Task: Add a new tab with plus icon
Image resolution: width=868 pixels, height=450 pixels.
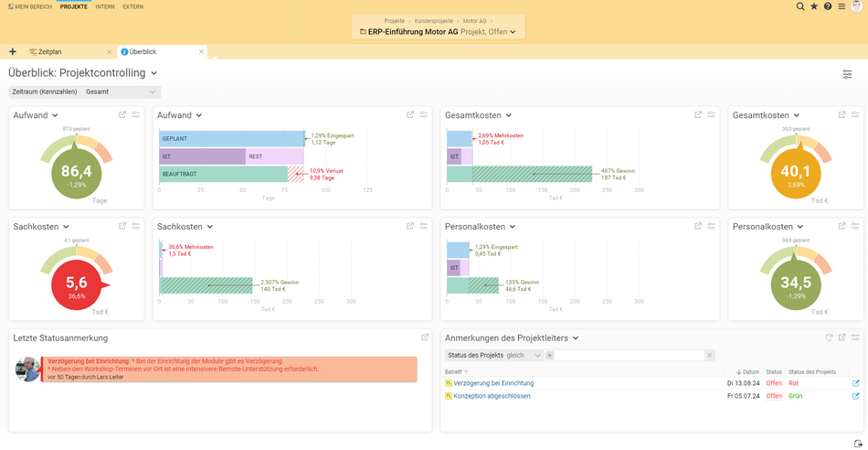Action: point(12,52)
